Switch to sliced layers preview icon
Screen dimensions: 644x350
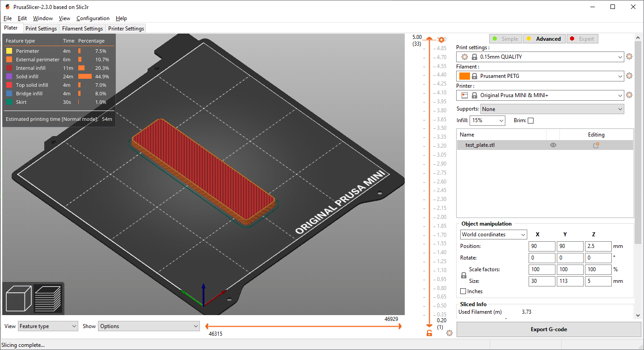pos(48,298)
